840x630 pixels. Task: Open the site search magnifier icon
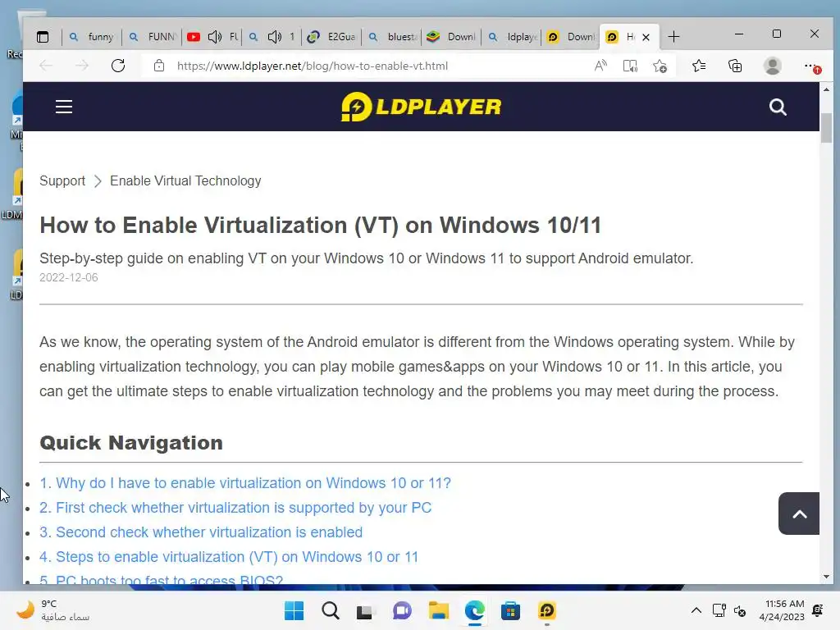pos(778,107)
